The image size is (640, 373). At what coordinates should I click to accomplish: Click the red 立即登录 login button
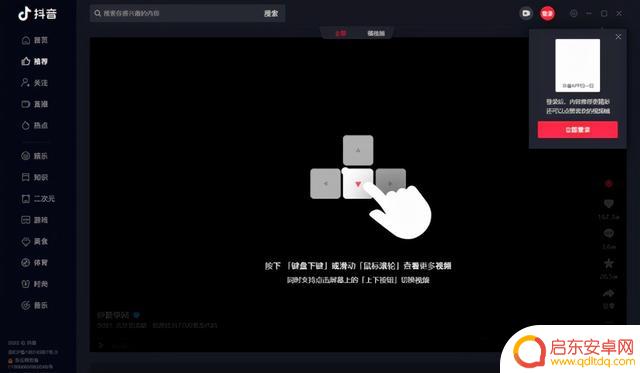pyautogui.click(x=578, y=130)
